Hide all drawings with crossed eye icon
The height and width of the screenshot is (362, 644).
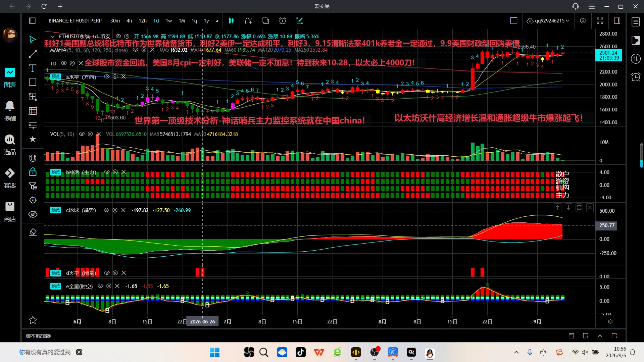[x=33, y=214]
